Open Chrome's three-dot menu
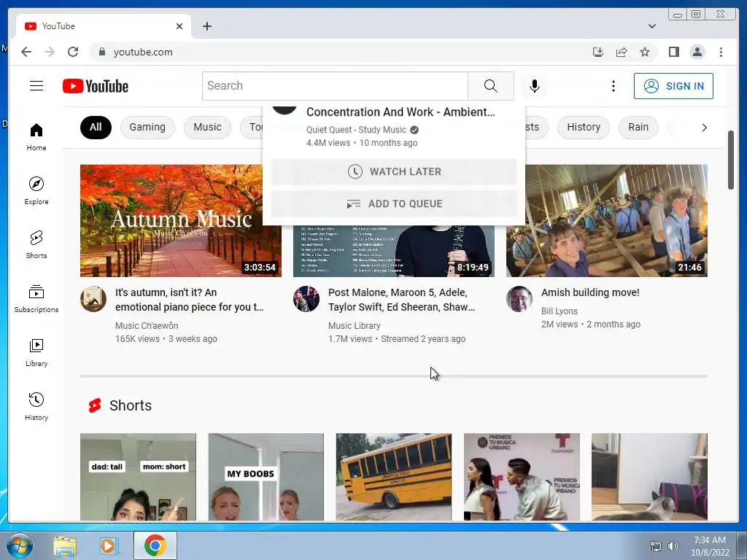The width and height of the screenshot is (747, 560). [x=721, y=52]
